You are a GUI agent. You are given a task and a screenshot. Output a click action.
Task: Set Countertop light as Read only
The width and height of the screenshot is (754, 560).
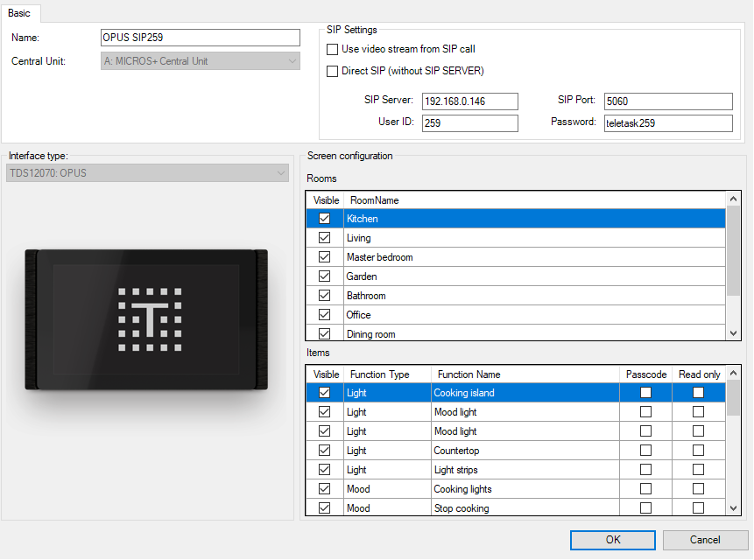tap(698, 451)
